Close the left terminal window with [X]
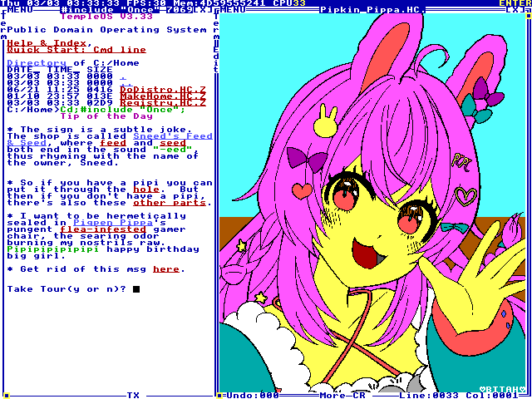Screen dimensions: 532x399 tap(203, 10)
